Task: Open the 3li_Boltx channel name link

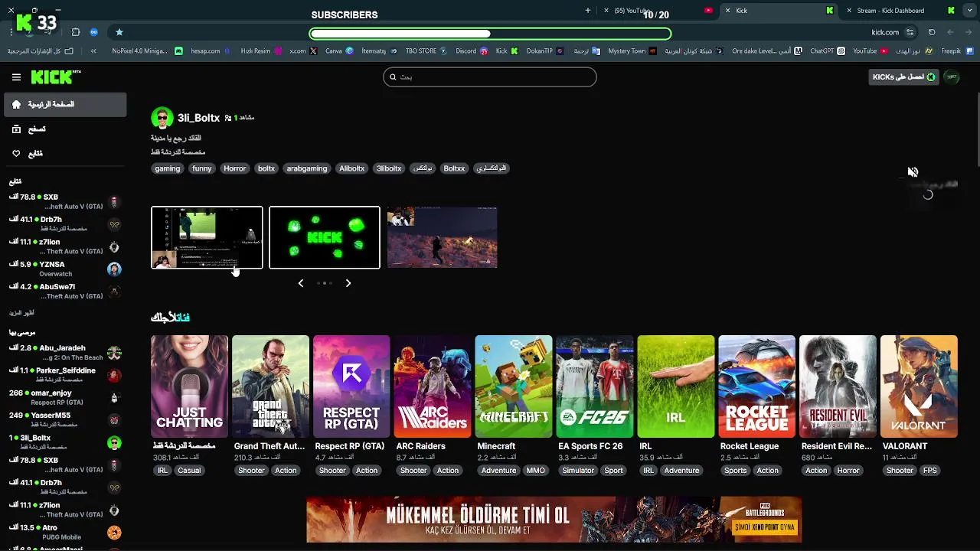Action: pos(198,118)
